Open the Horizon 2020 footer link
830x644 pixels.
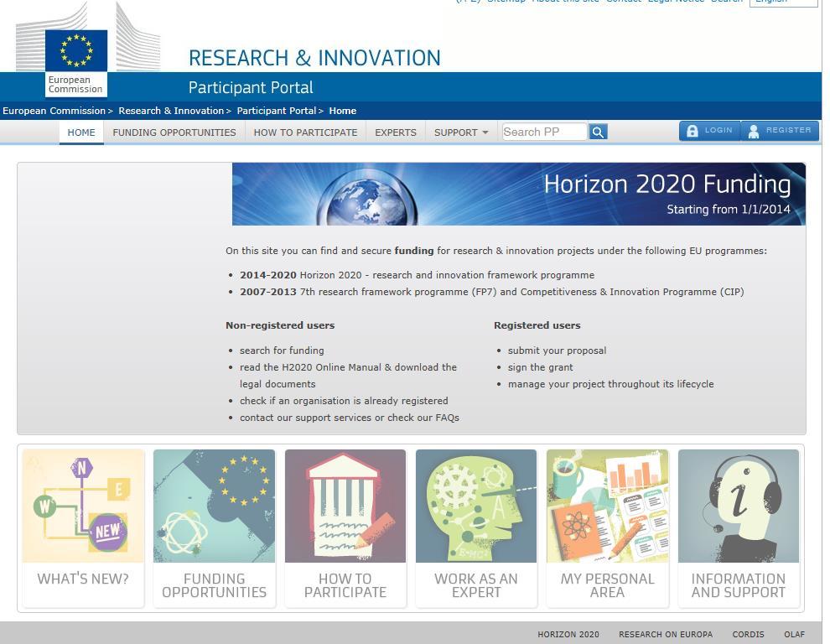(568, 635)
